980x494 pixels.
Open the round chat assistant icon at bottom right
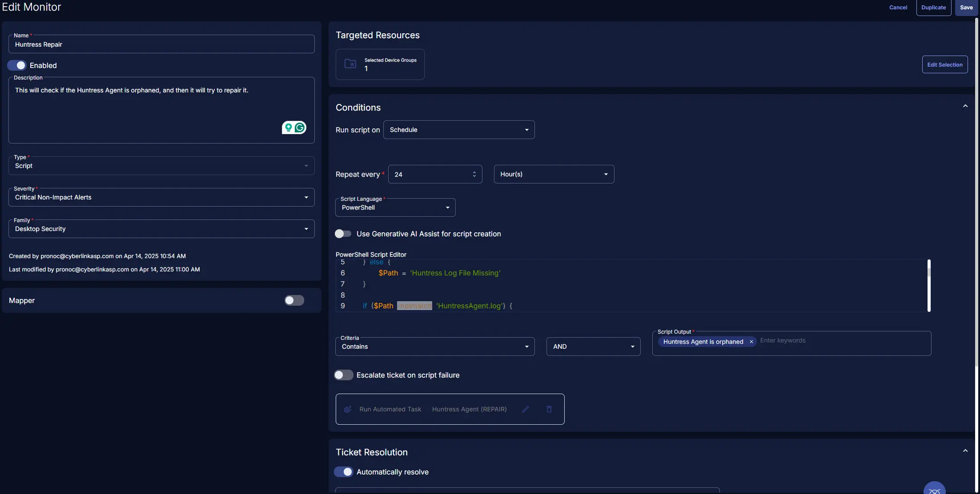[x=934, y=489]
